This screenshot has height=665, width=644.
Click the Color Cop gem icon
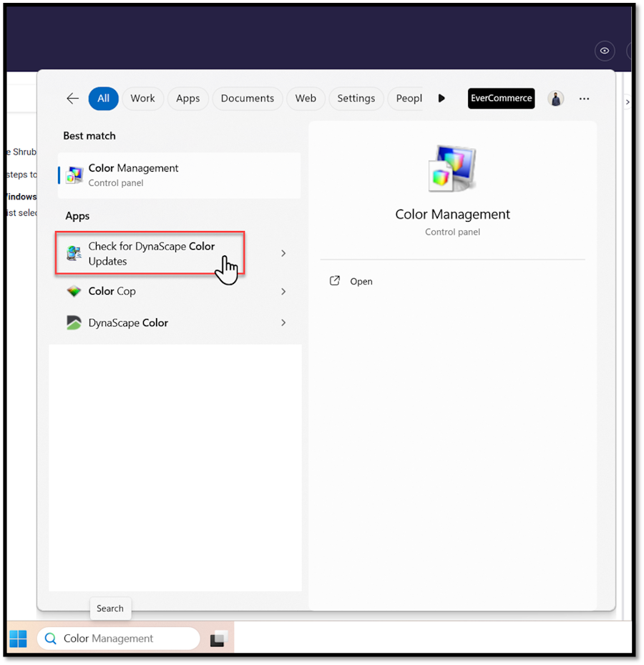coord(74,291)
